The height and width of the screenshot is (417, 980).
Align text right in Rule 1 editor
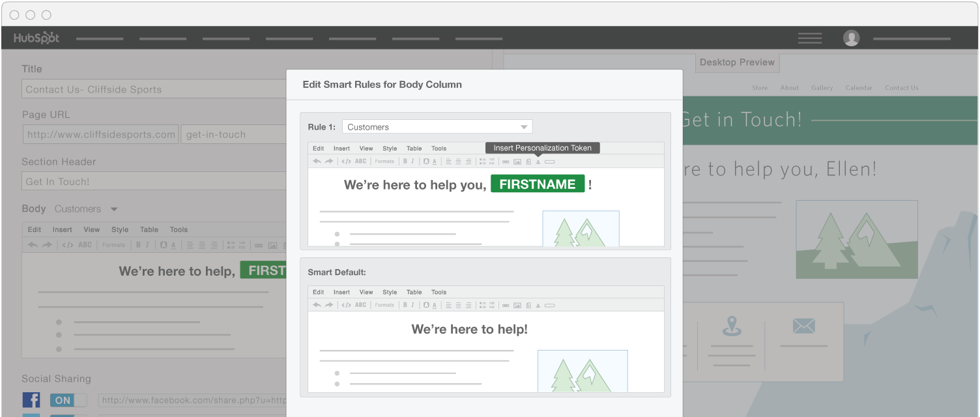pos(468,161)
